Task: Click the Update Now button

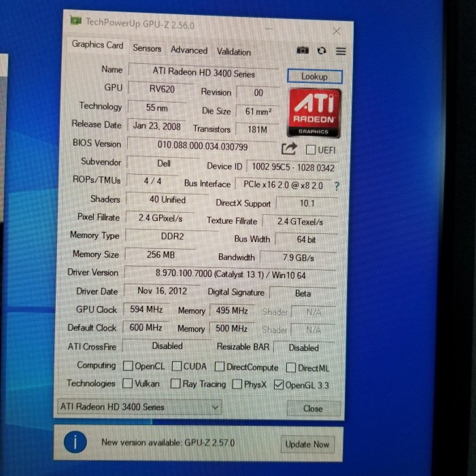Action: click(307, 445)
